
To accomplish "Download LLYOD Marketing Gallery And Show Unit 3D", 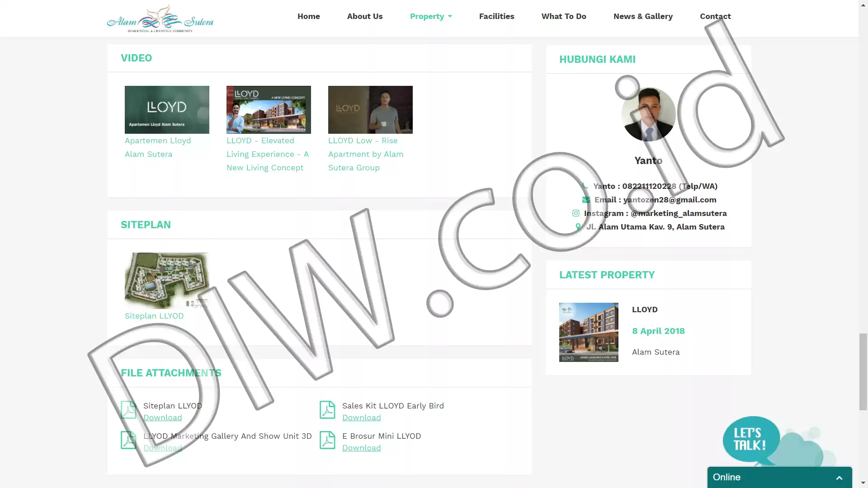I will click(x=163, y=448).
